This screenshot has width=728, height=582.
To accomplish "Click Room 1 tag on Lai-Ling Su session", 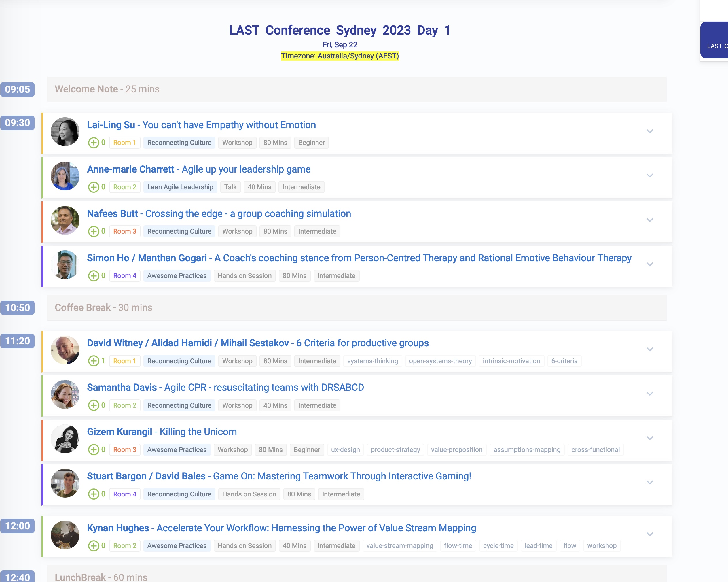I will pos(125,143).
